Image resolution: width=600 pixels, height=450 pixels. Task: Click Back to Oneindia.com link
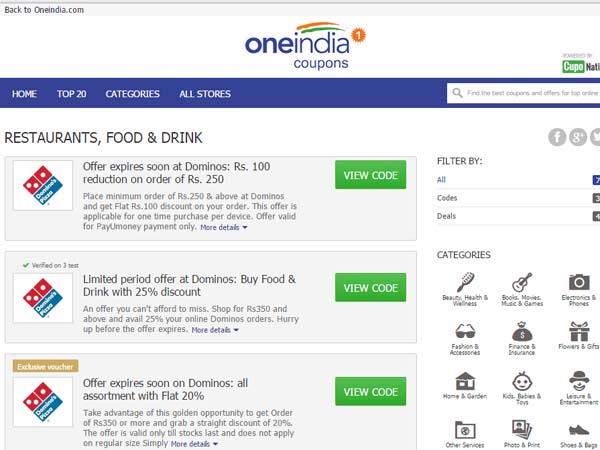point(44,9)
